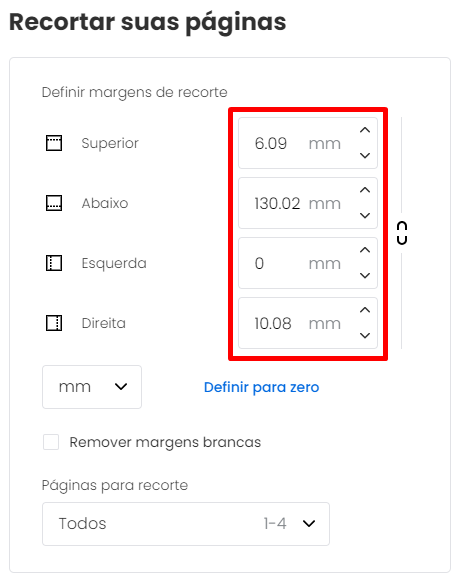This screenshot has height=579, width=458.
Task: Decrease the Superior margin value
Action: (365, 155)
